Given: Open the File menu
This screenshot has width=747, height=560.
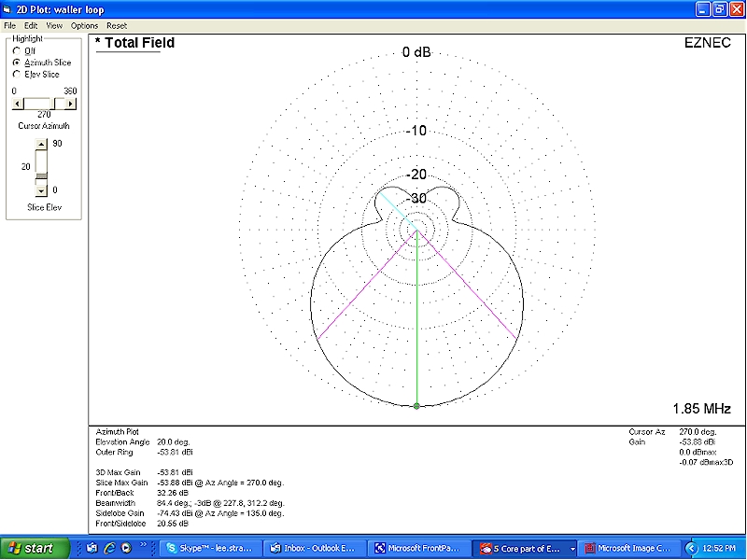Looking at the screenshot, I should tap(10, 25).
